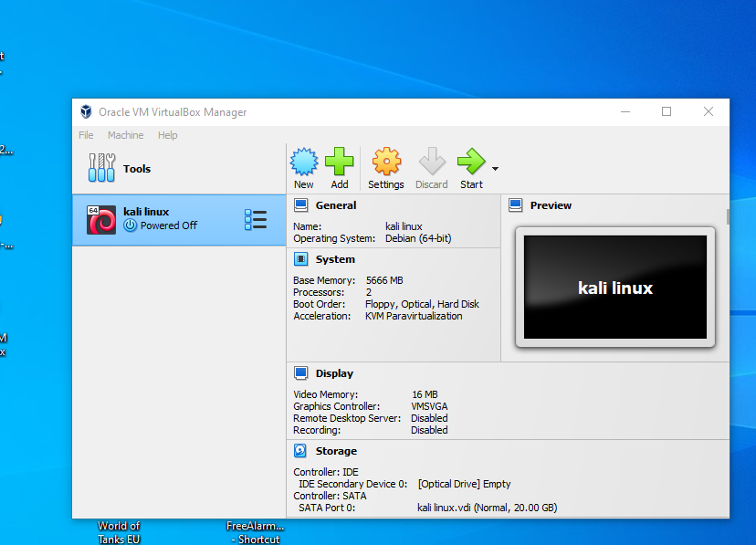Click the System section chip icon
Viewport: 756px width, 545px height.
pyautogui.click(x=301, y=259)
